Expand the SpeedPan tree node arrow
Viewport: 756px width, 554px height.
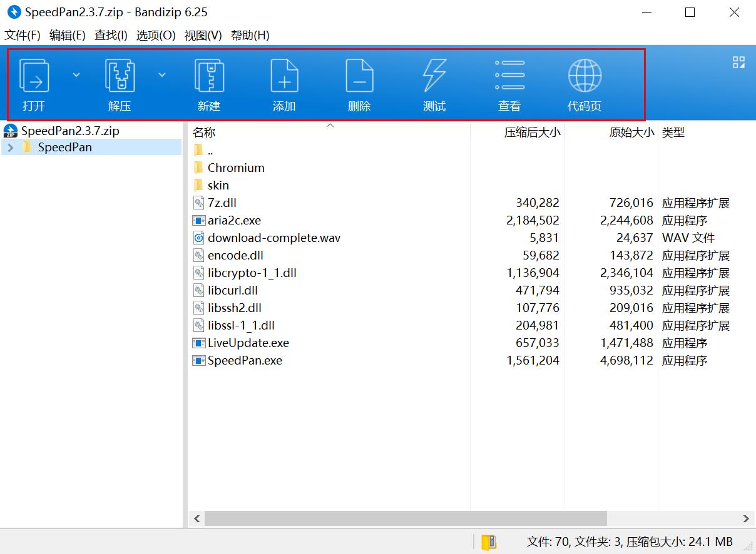click(11, 147)
